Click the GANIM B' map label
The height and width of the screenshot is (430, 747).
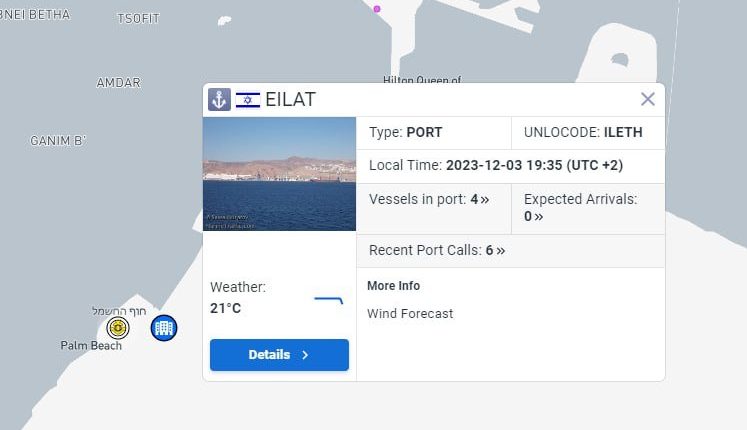pyautogui.click(x=58, y=141)
